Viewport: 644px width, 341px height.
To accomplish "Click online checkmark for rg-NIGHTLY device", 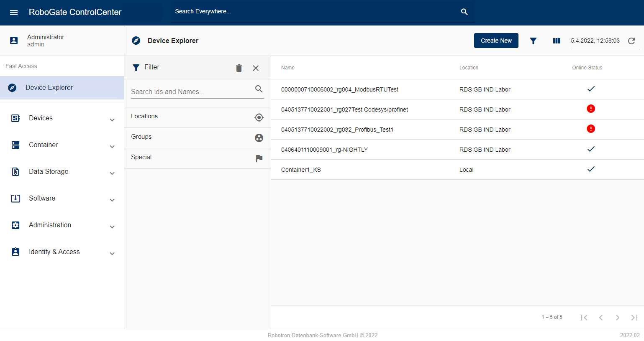I will (591, 149).
